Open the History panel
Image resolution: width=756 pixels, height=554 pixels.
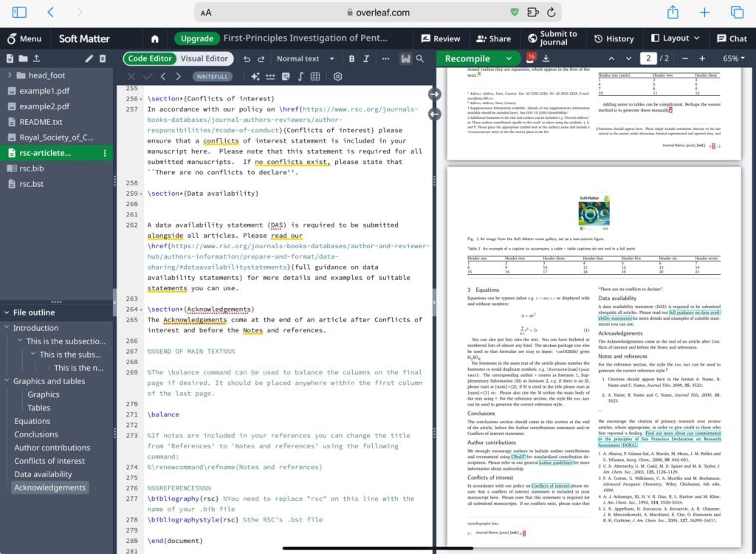614,38
